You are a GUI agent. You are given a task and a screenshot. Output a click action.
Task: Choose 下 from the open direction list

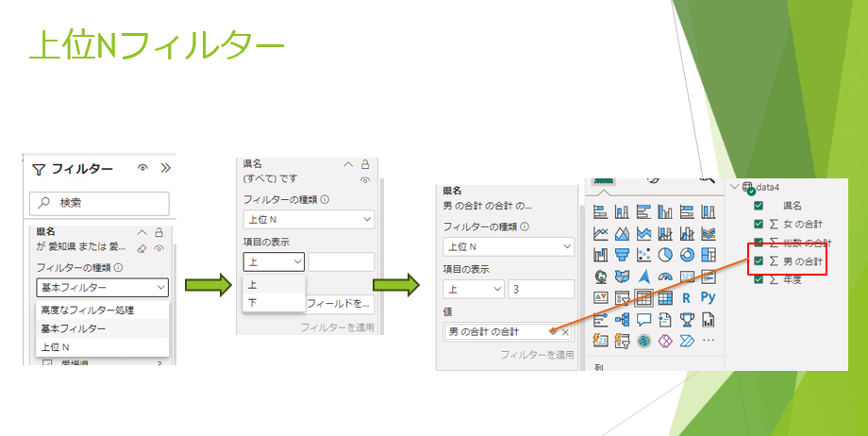click(x=274, y=303)
